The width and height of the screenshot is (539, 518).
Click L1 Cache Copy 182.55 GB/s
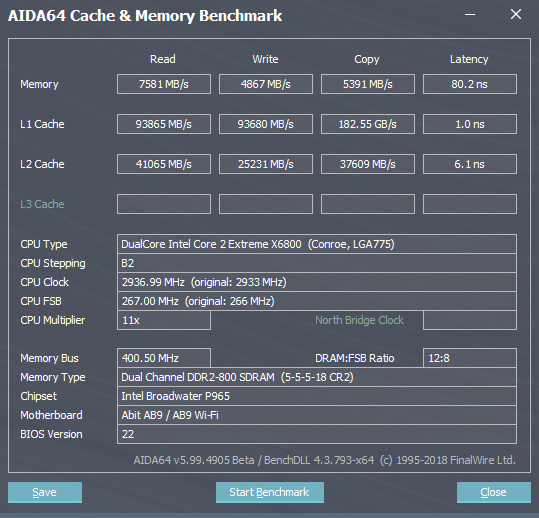pos(368,124)
